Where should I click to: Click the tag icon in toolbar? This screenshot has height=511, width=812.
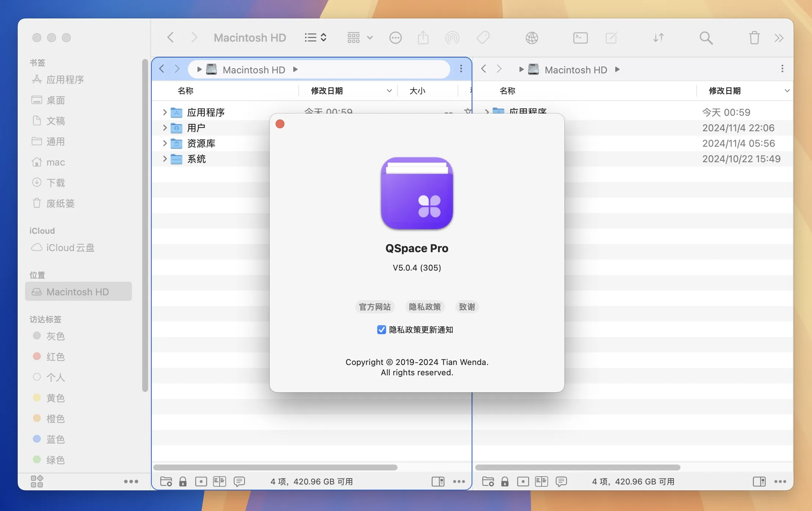click(483, 38)
